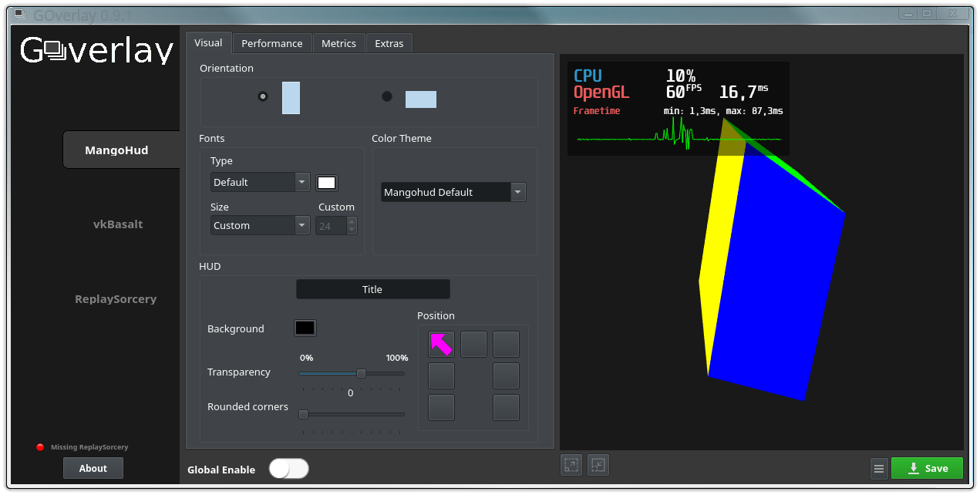Screen dimensions: 980x495
Task: Toggle the Global Enable switch
Action: click(x=288, y=469)
